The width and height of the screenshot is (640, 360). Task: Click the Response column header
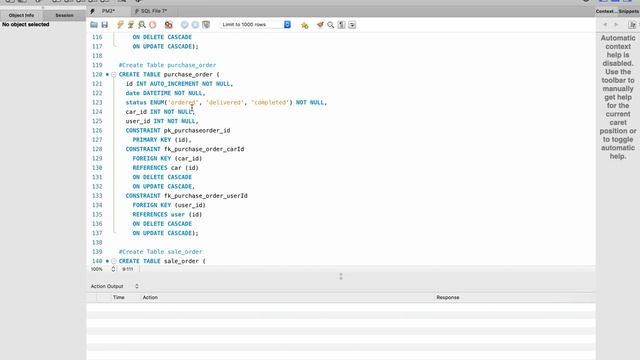click(448, 297)
